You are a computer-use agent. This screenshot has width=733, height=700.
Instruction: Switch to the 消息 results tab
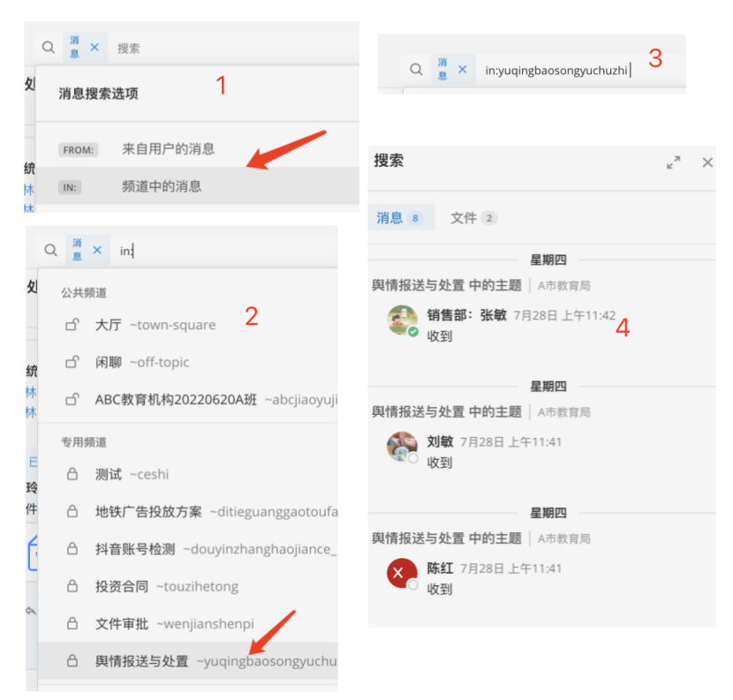401,218
